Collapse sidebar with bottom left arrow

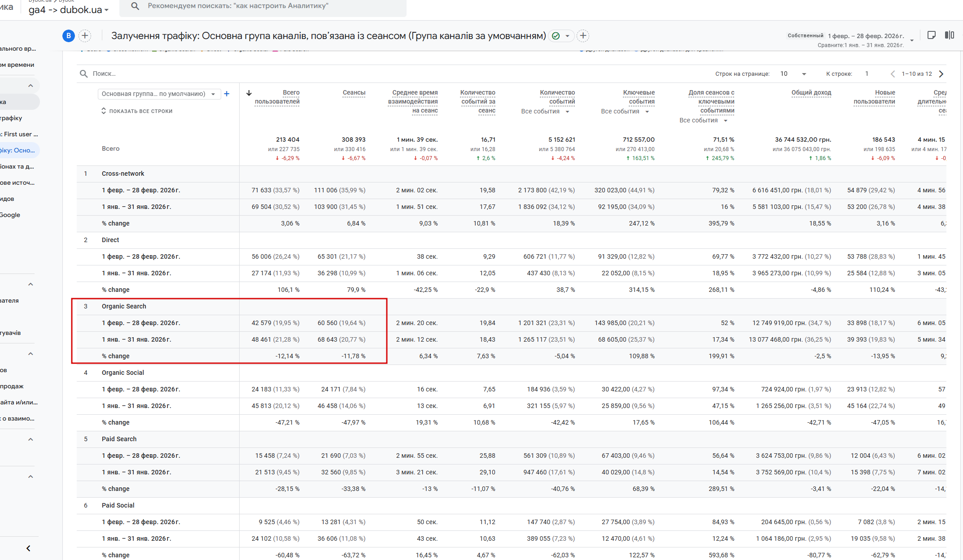28,548
